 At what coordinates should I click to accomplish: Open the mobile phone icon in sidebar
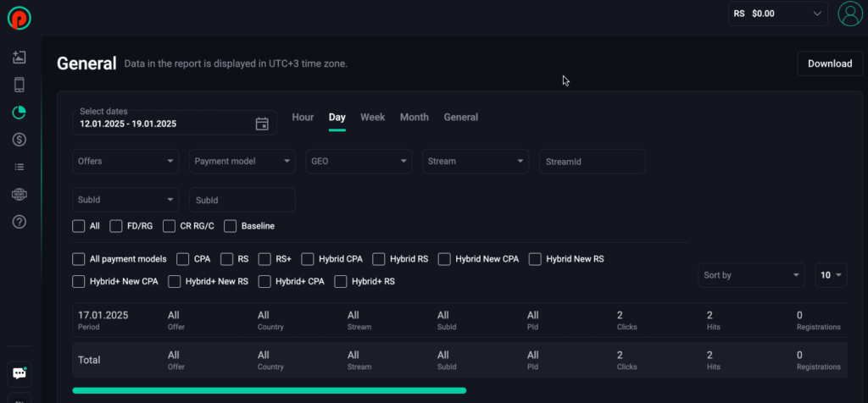19,85
